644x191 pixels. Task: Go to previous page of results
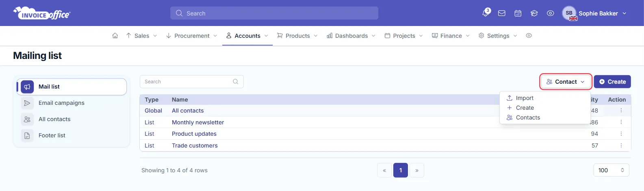pos(384,170)
